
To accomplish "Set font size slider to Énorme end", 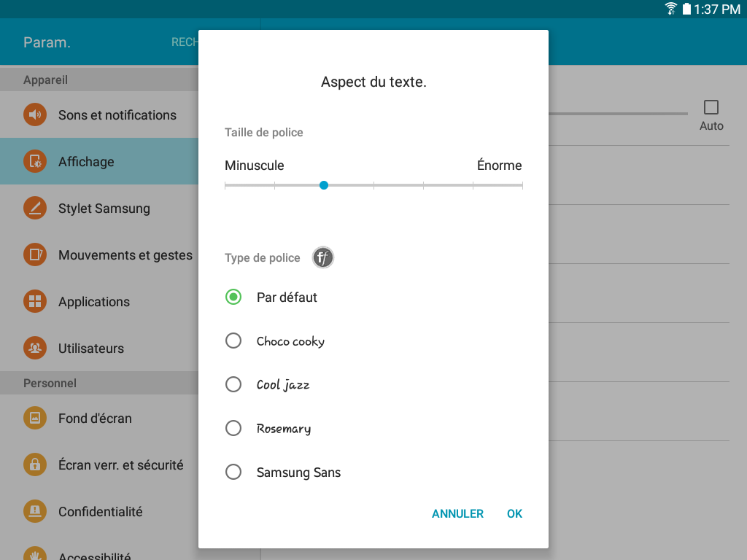I will [522, 185].
